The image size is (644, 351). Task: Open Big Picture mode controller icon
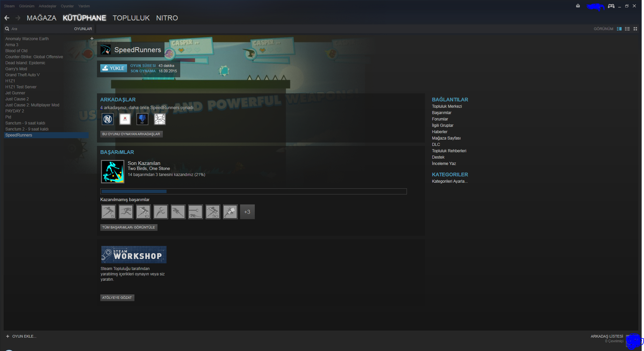click(611, 6)
